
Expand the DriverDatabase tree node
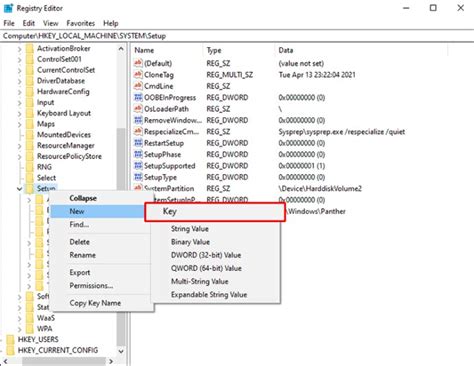[19, 82]
